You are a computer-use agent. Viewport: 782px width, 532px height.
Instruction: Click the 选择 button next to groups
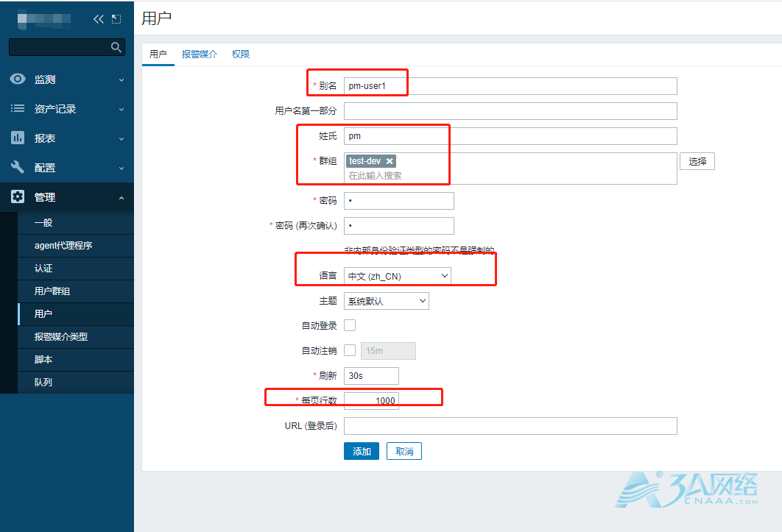point(697,162)
